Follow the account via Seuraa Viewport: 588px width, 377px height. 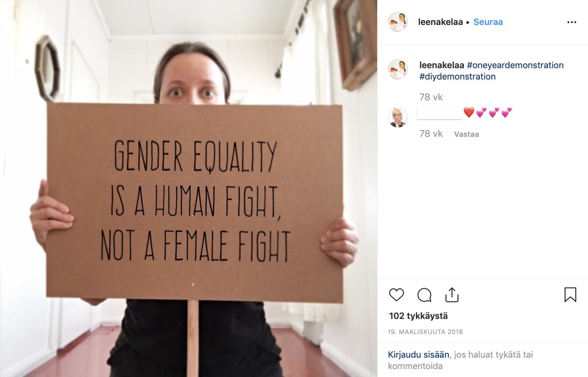(488, 22)
